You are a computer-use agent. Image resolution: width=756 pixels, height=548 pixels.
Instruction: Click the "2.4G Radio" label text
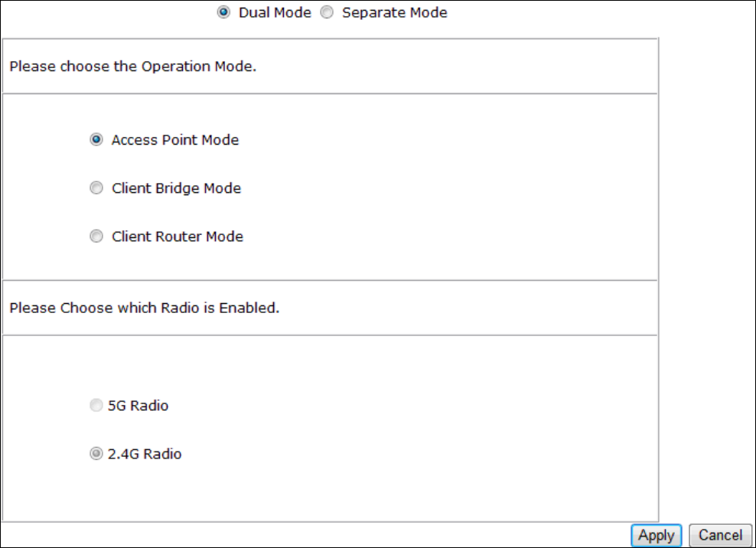(146, 454)
